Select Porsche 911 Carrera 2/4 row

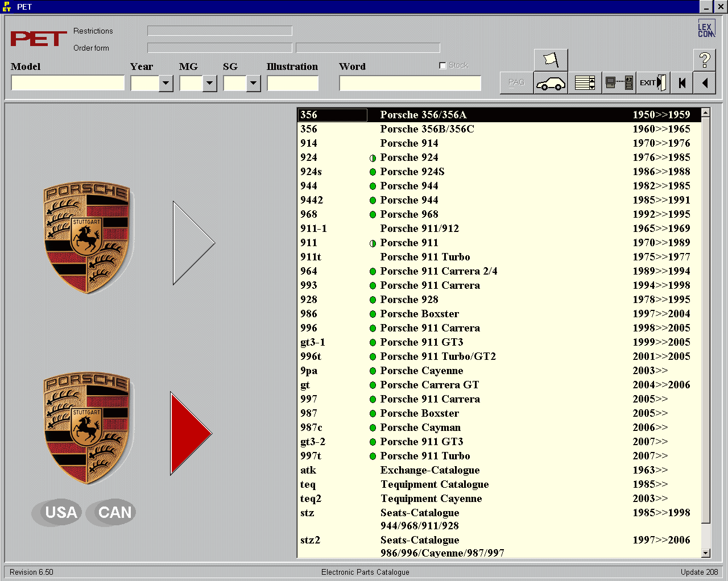coord(499,271)
